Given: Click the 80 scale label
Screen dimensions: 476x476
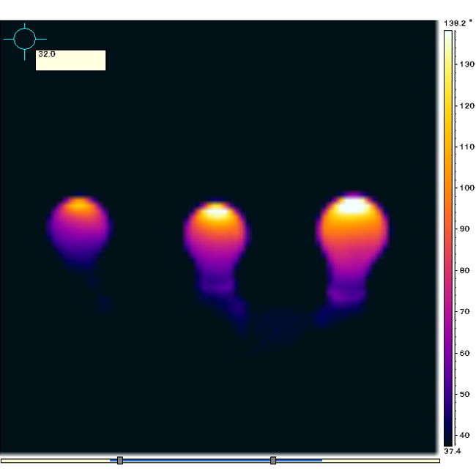Looking at the screenshot, I should tap(465, 270).
